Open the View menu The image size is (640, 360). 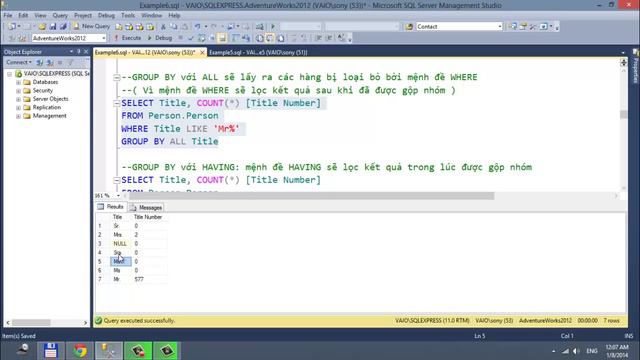click(x=40, y=16)
